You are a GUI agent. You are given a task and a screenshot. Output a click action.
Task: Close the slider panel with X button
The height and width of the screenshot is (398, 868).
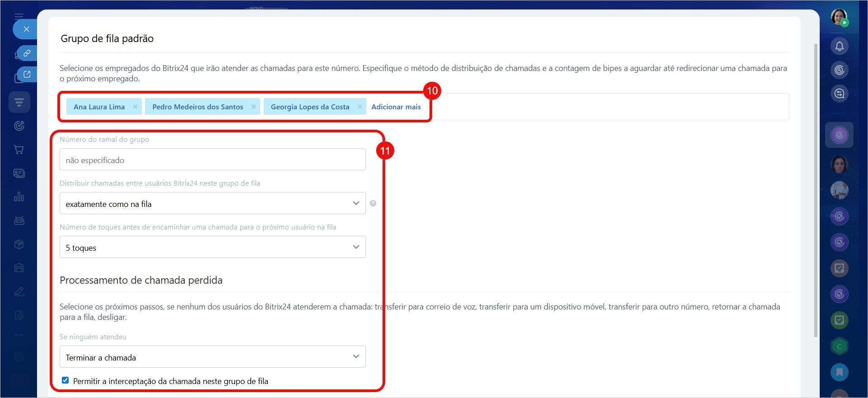click(x=26, y=29)
